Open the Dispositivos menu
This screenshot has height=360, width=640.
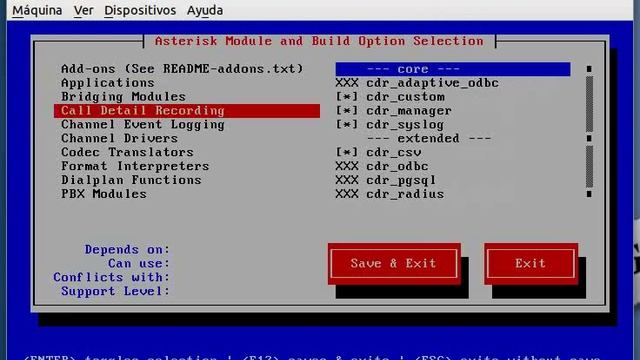[x=140, y=10]
